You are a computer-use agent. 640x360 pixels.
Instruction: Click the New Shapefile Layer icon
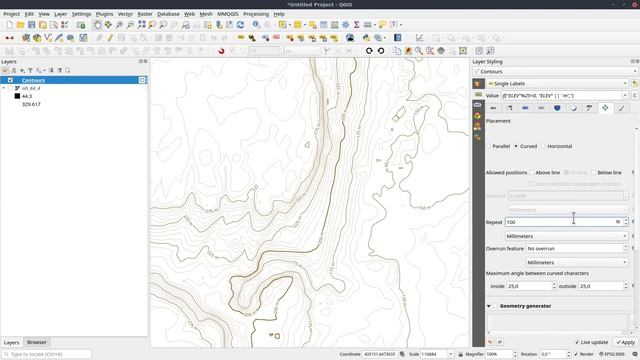tap(48, 38)
